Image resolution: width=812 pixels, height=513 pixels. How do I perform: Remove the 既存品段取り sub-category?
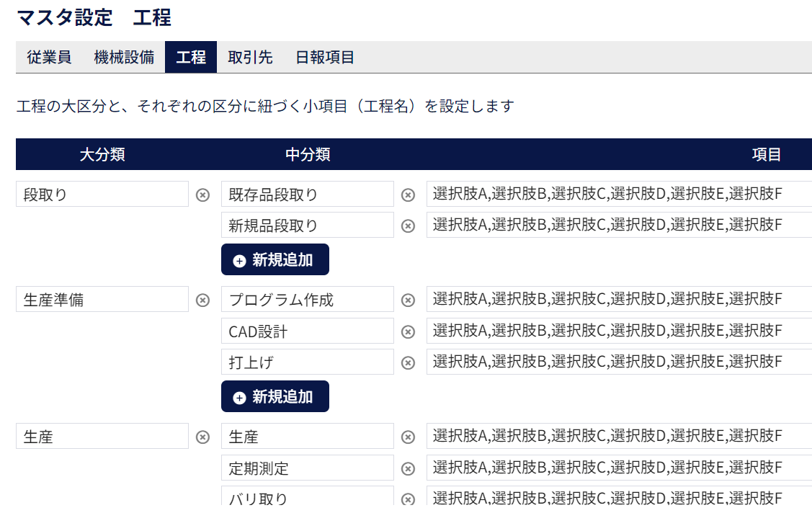click(x=408, y=195)
